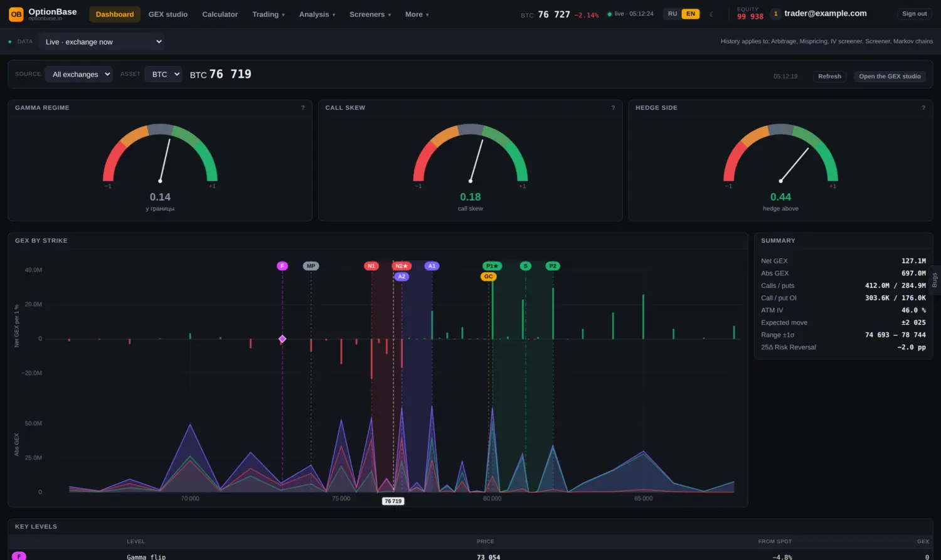Select the orange GC level marker

click(489, 277)
